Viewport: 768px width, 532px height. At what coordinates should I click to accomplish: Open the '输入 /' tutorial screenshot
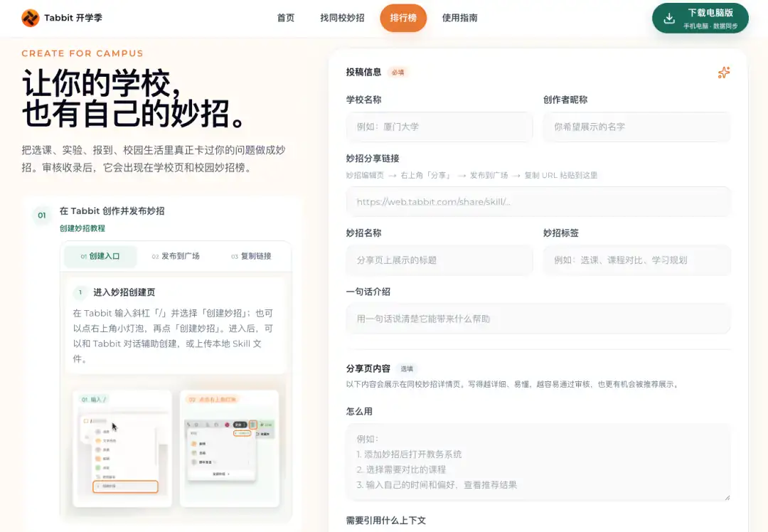pyautogui.click(x=122, y=449)
